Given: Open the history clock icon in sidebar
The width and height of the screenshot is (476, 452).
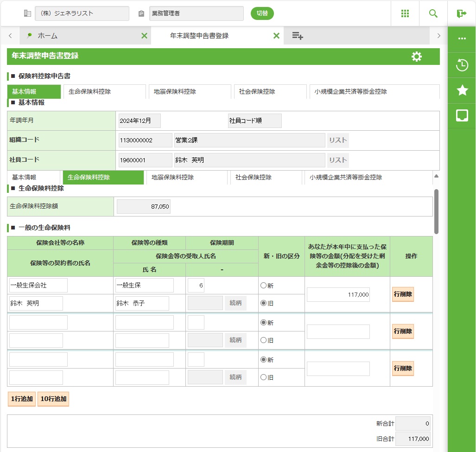Looking at the screenshot, I should (462, 65).
